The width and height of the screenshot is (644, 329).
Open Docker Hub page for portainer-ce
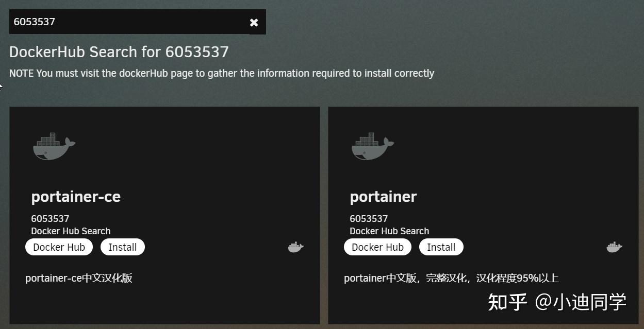tap(59, 247)
